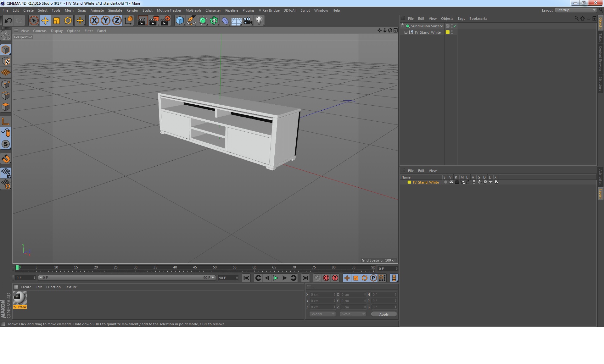Toggle coordinate system icon

[x=128, y=21]
